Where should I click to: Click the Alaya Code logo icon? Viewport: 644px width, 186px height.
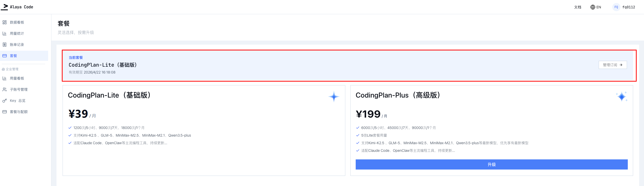5,7
